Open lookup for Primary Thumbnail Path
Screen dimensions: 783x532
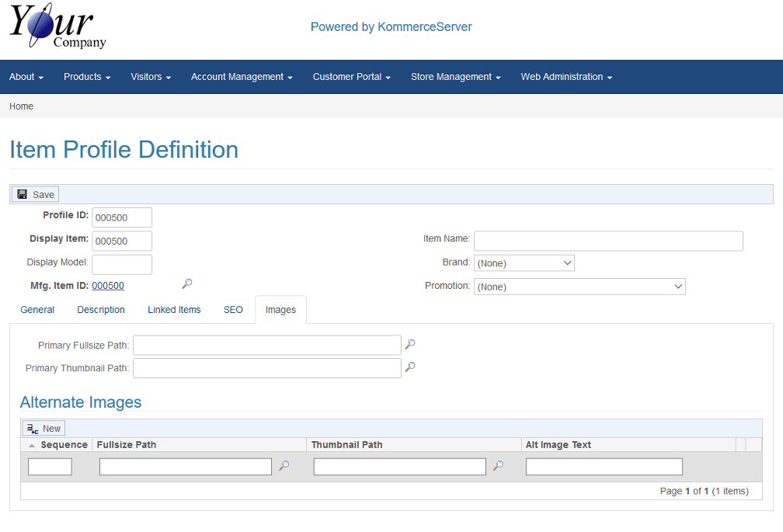[410, 367]
